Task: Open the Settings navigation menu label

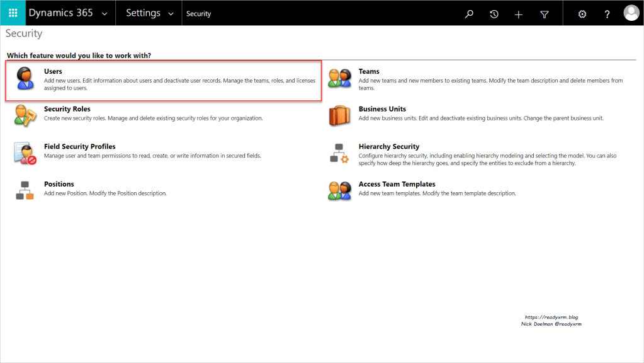Action: (143, 13)
